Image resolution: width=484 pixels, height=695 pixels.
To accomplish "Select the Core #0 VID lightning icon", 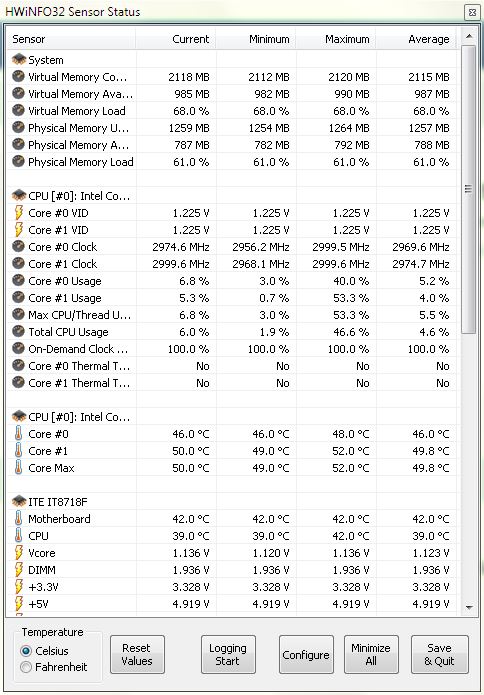I will tap(19, 213).
